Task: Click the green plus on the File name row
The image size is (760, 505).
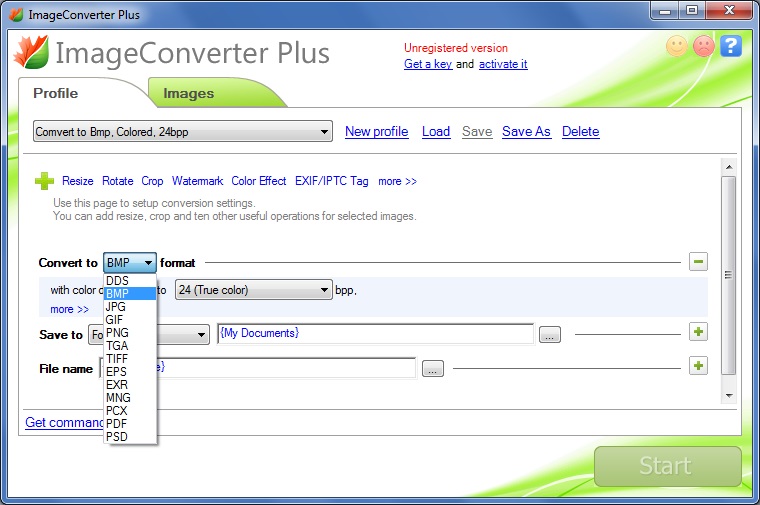Action: (x=698, y=366)
